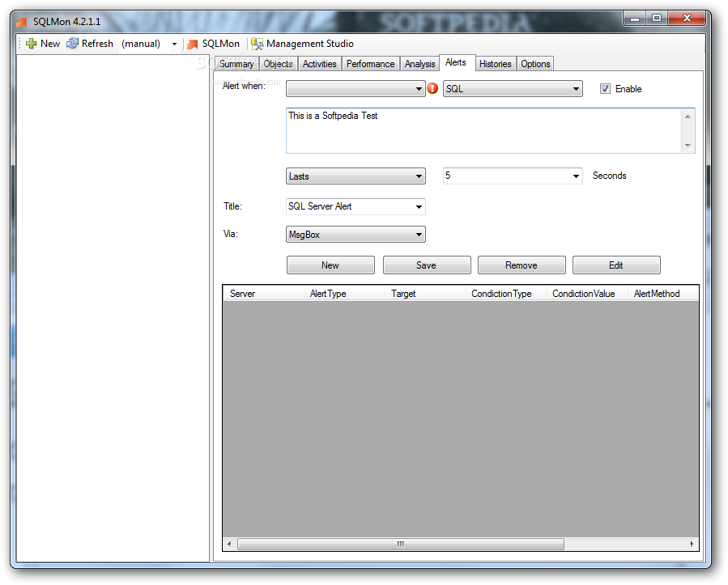
Task: Click the New alert button
Action: point(330,265)
